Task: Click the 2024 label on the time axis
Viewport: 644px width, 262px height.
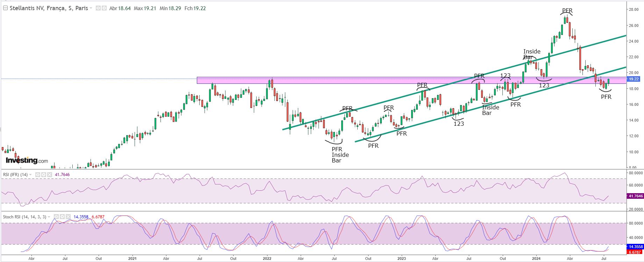Action: (x=536, y=259)
